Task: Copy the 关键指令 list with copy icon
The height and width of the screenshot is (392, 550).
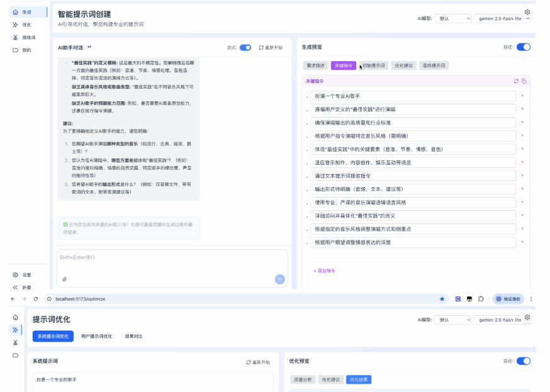Action: coord(524,81)
